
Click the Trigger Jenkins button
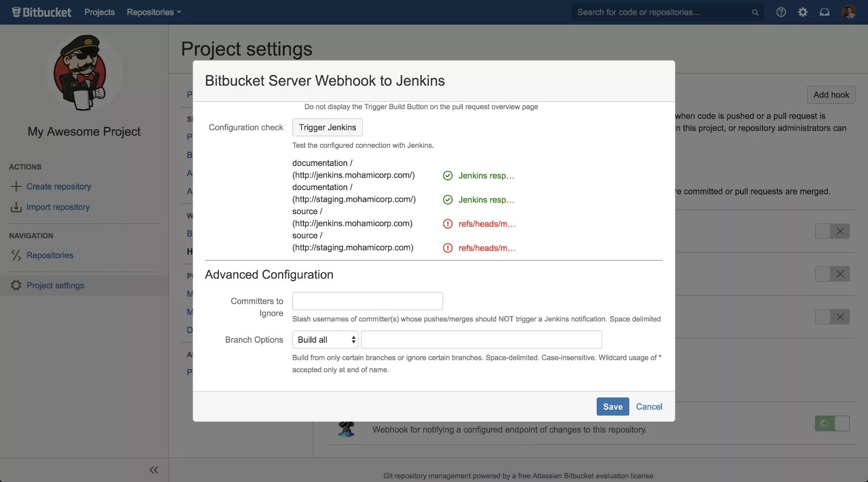tap(328, 127)
